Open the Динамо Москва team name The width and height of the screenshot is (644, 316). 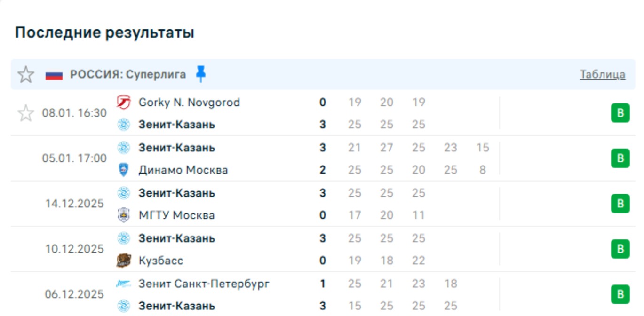coord(183,170)
